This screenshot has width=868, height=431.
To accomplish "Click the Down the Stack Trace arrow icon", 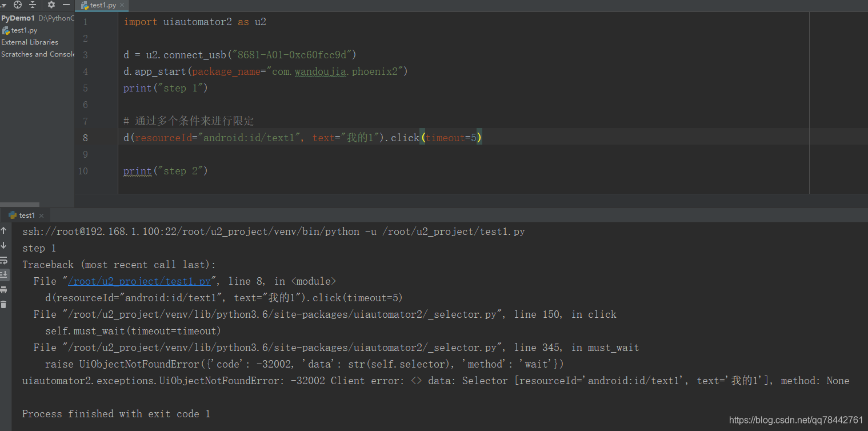I will tap(4, 245).
